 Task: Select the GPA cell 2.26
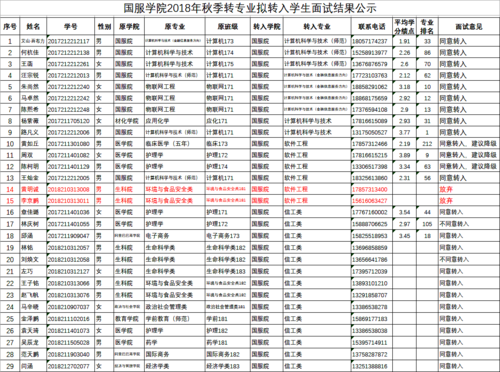[x=404, y=53]
